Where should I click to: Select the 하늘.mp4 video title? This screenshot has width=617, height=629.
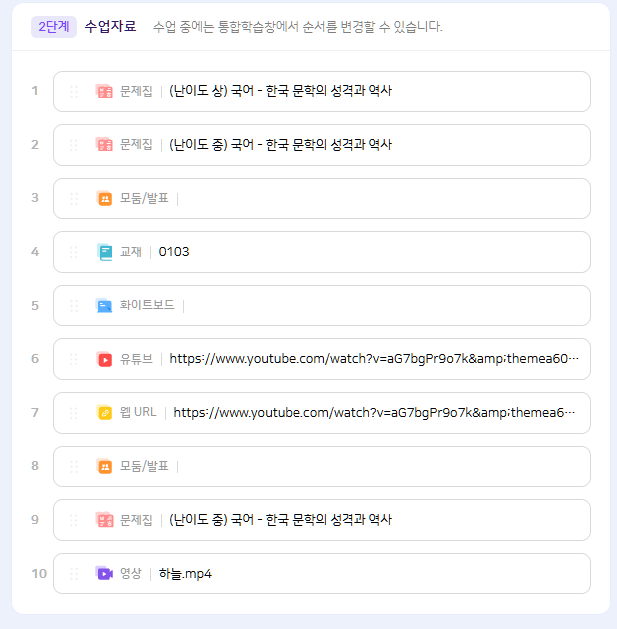click(185, 574)
